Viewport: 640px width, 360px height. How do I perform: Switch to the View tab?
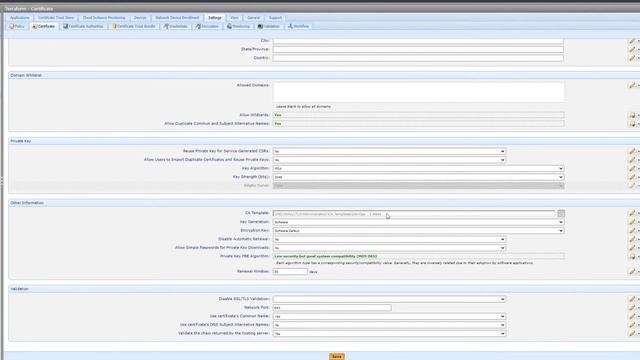(x=234, y=18)
